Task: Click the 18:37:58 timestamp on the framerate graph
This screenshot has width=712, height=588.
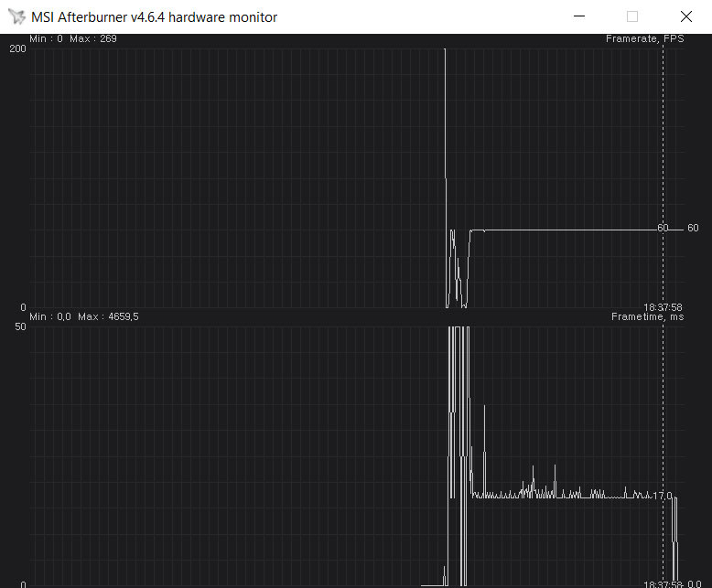Action: (663, 307)
